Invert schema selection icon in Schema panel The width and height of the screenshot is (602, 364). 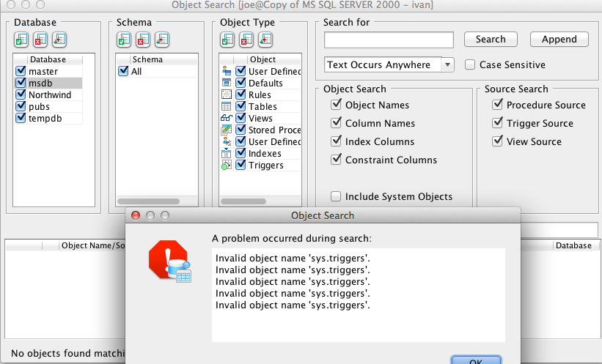162,40
